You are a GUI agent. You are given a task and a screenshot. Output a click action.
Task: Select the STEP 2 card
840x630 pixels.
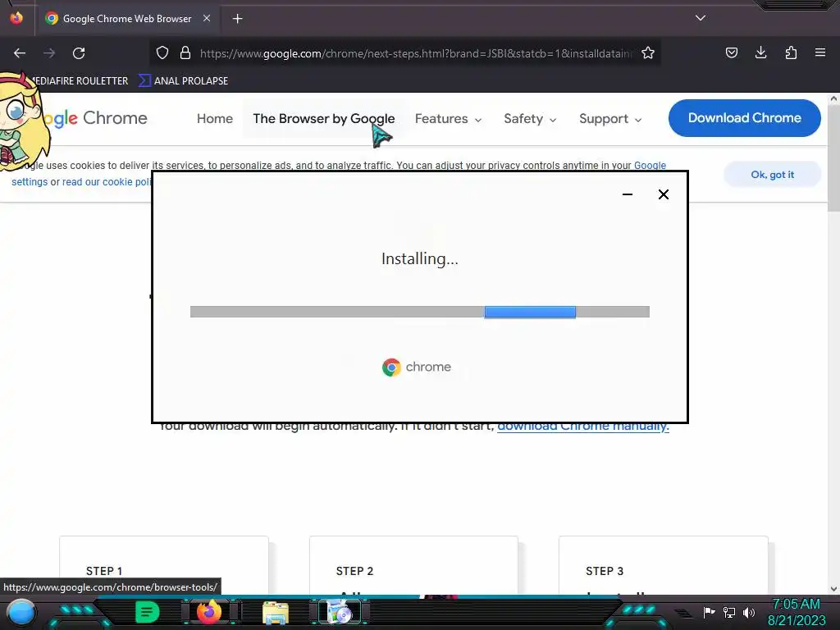(413, 565)
